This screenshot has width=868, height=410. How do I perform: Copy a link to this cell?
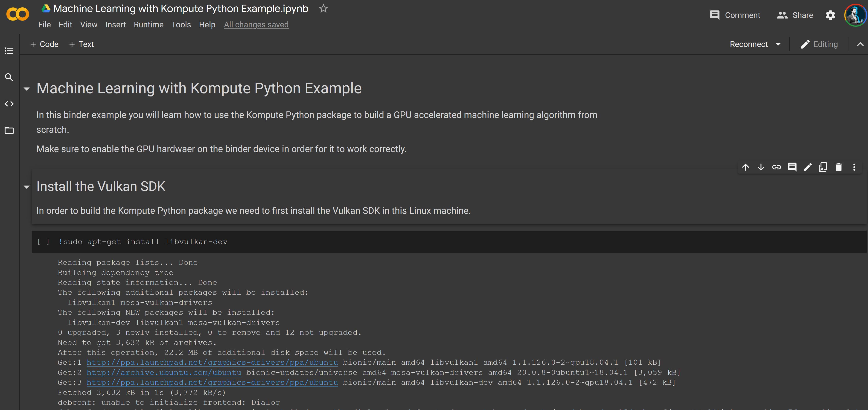(777, 167)
